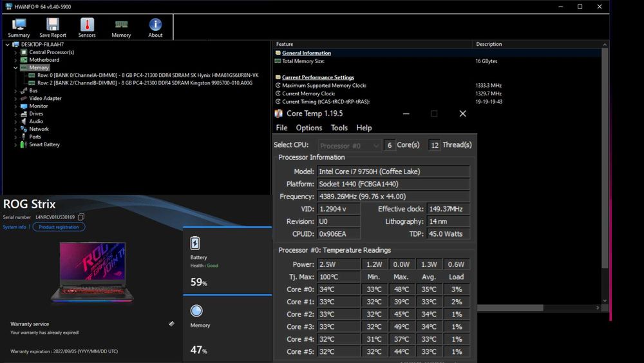This screenshot has width=644, height=363.
Task: Click the HWiNFO app icon in title bar
Action: (x=8, y=6)
